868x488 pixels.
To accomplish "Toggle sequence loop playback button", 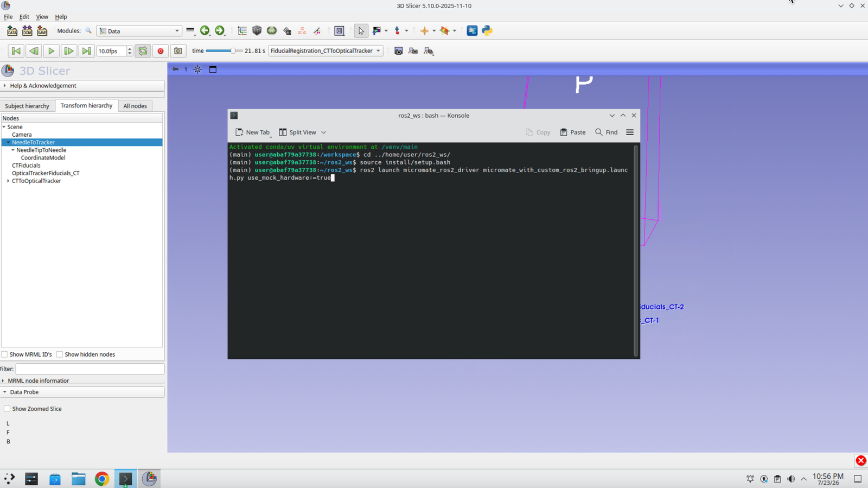I will pyautogui.click(x=143, y=51).
